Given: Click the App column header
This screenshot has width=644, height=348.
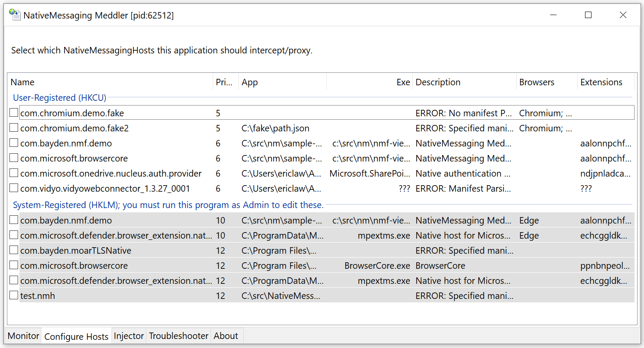Looking at the screenshot, I should coord(282,82).
